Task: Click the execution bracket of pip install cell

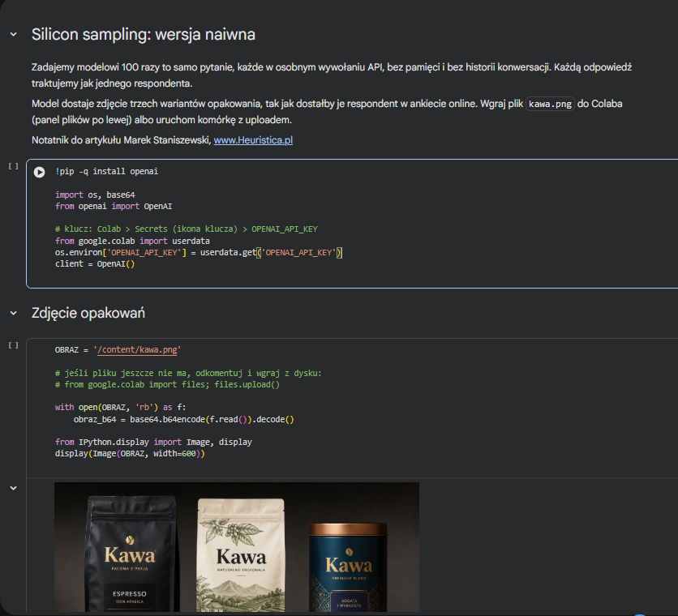Action: 14,166
